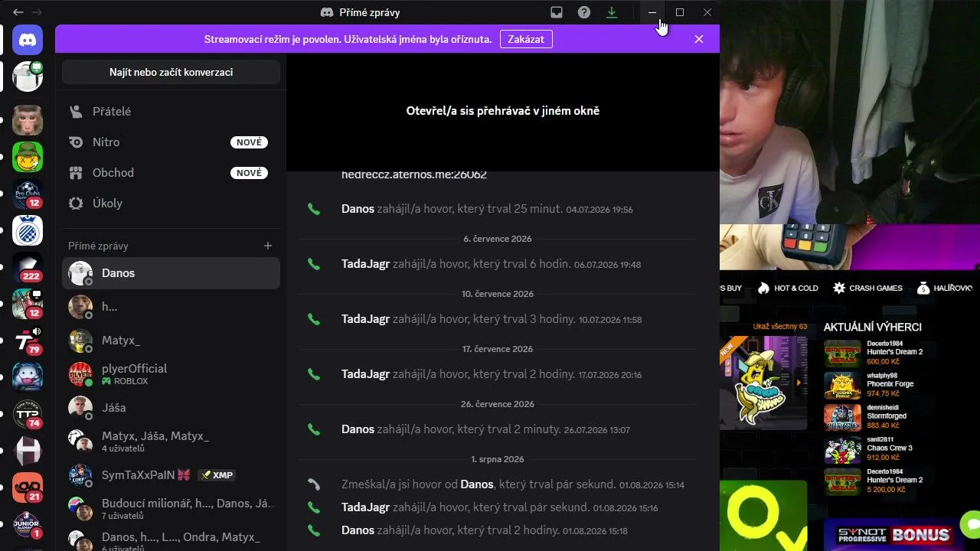Open the TTP server with 74 badge

click(x=28, y=414)
